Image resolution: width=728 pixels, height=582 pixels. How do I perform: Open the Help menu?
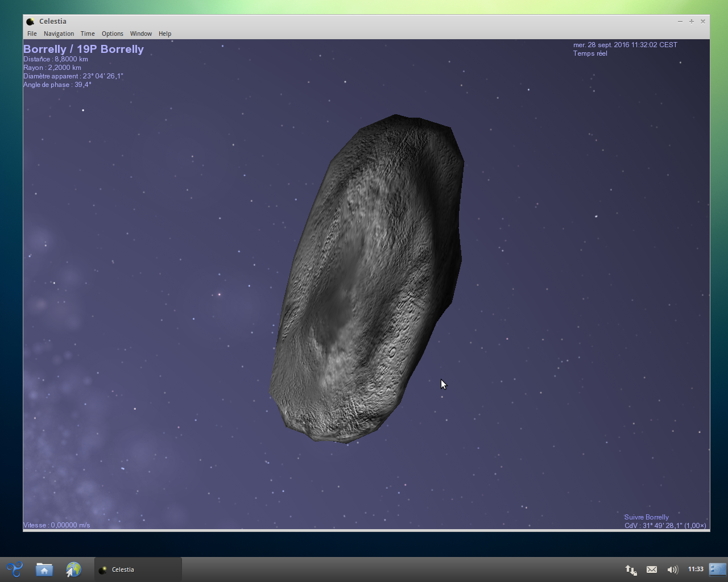point(165,34)
